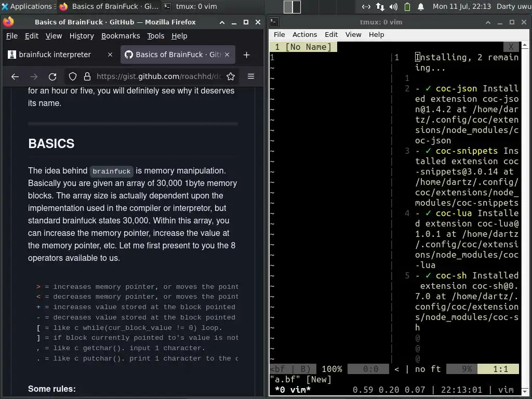Click the terminal scrollbar up arrow
Viewport: 532px width, 399px height.
(x=525, y=45)
